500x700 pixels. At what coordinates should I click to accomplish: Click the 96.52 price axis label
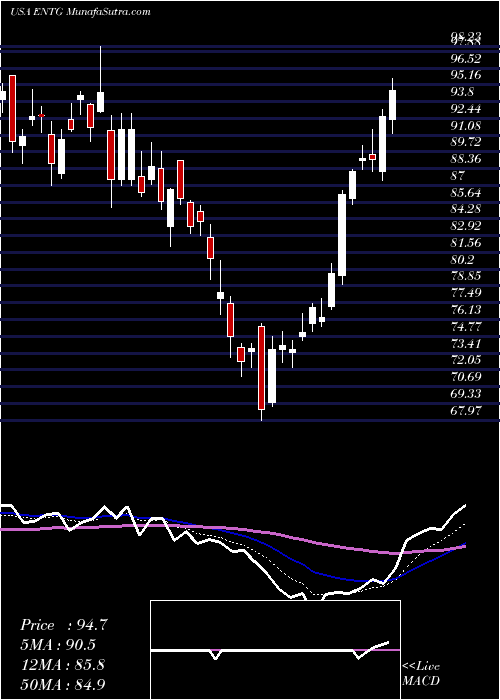[x=467, y=58]
